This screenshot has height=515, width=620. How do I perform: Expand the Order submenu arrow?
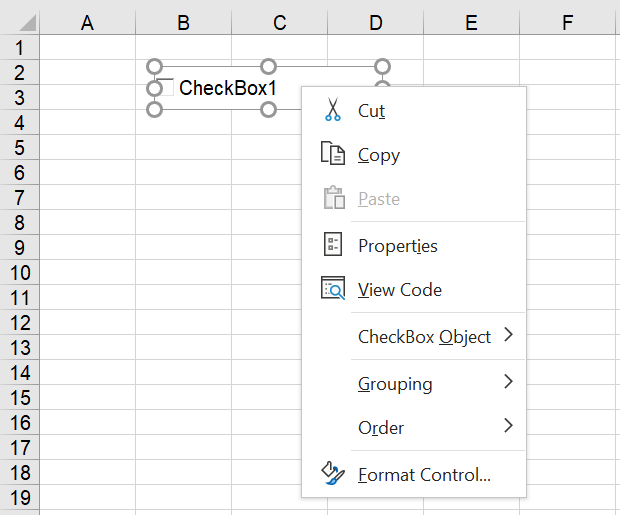[x=509, y=426]
